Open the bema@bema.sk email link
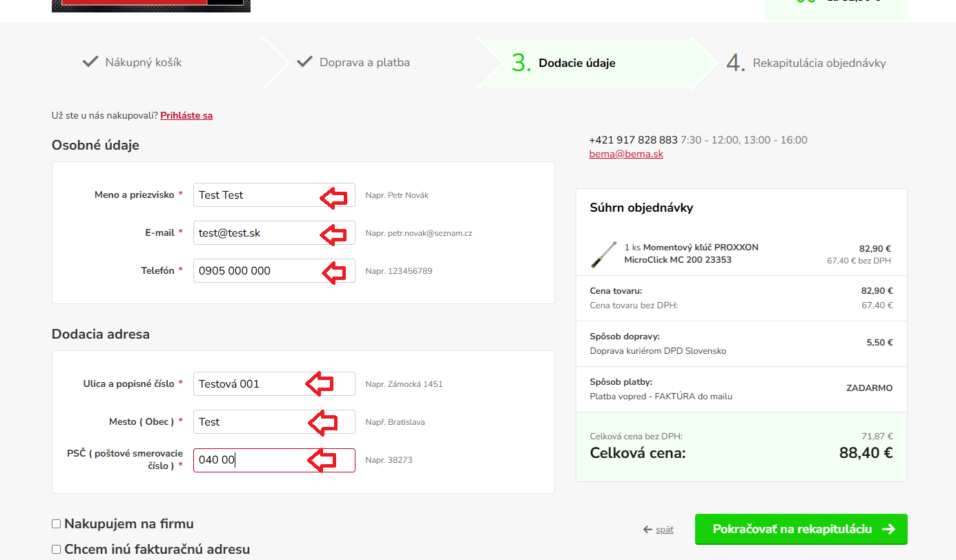956x560 pixels. pyautogui.click(x=625, y=154)
